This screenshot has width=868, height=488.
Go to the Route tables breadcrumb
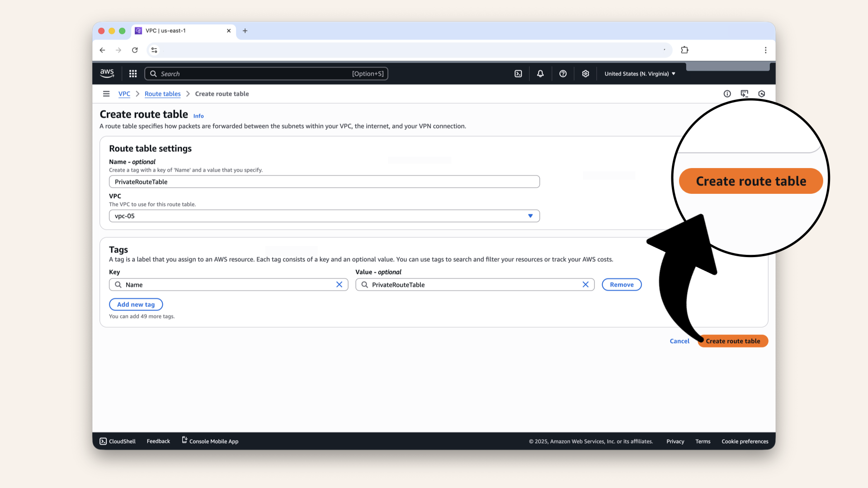162,94
